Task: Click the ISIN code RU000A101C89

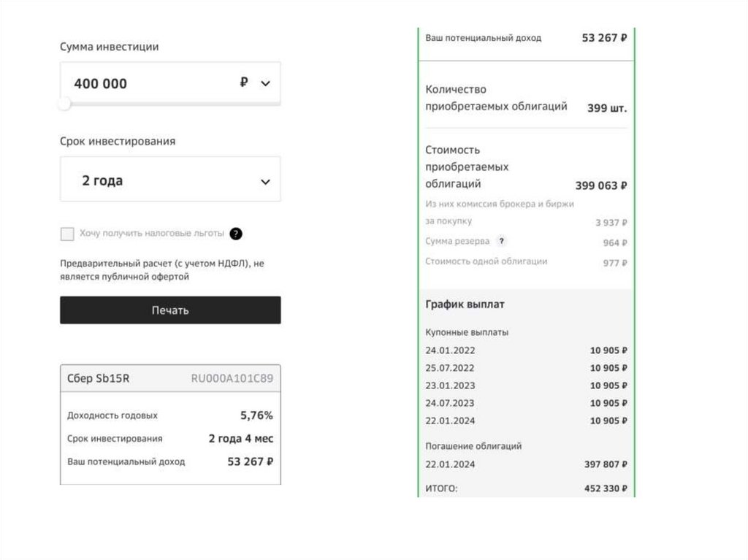Action: [232, 378]
